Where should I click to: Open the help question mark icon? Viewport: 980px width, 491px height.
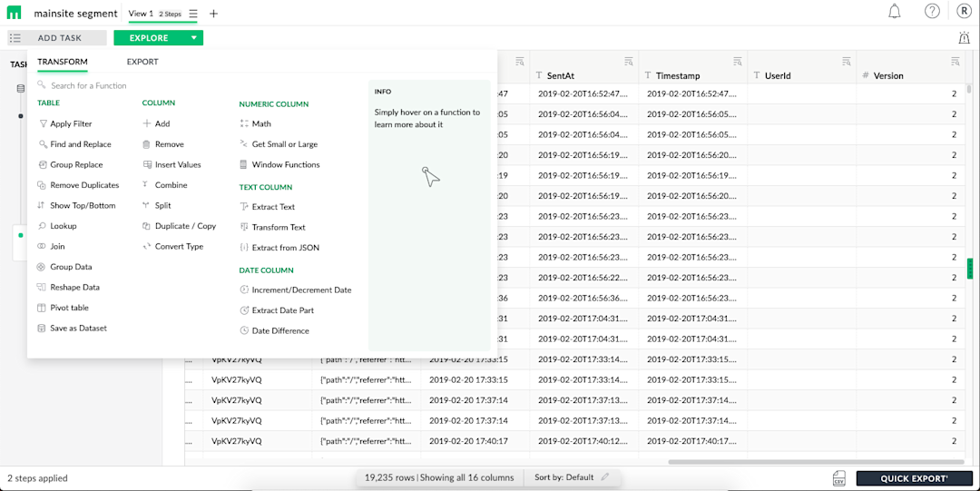932,11
